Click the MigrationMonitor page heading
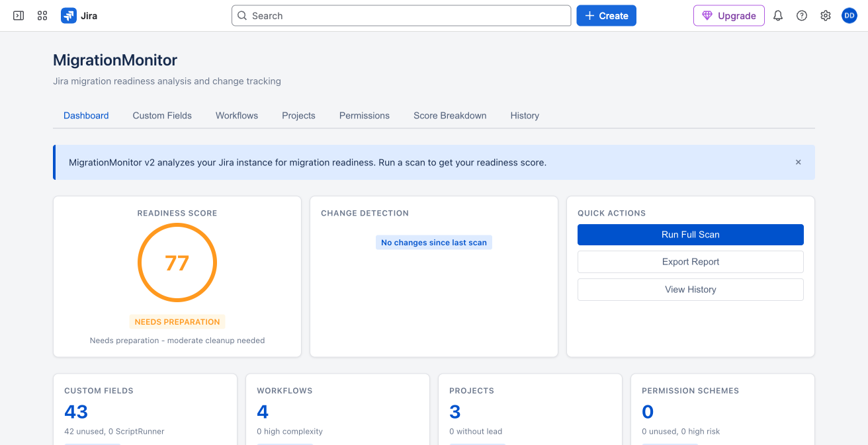This screenshot has height=445, width=868. (115, 60)
